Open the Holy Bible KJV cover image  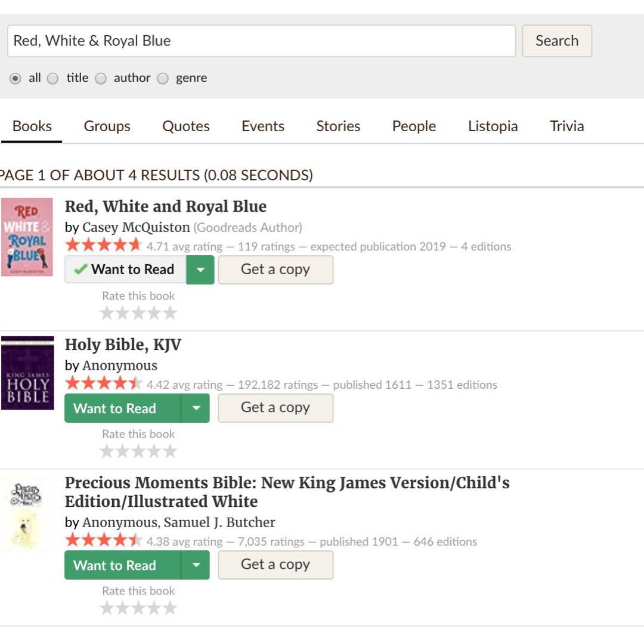point(27,373)
